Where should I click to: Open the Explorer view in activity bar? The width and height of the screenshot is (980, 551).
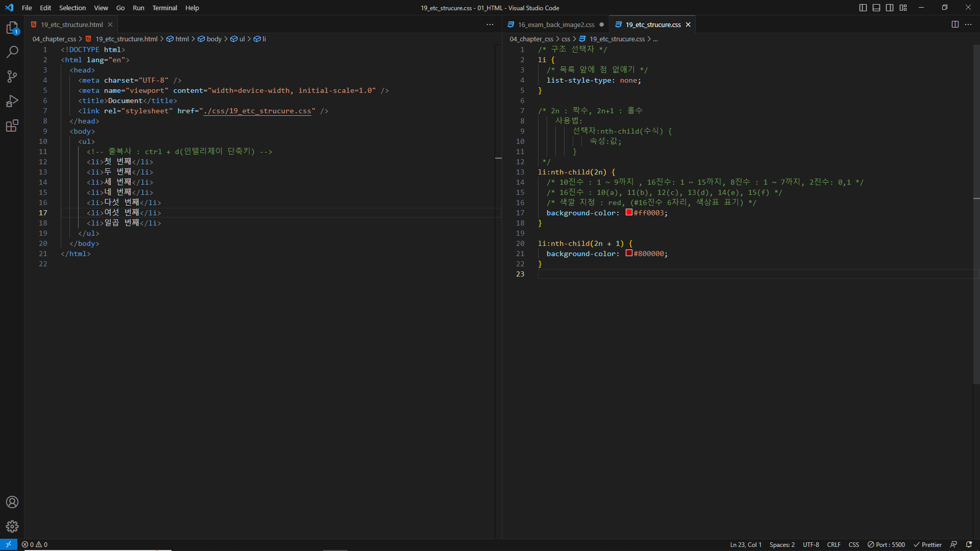12,28
